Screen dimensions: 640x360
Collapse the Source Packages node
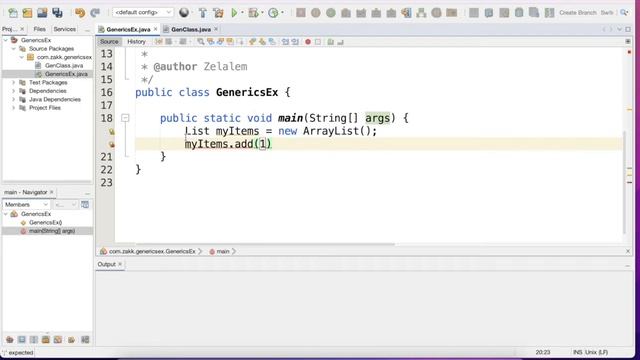(13, 49)
